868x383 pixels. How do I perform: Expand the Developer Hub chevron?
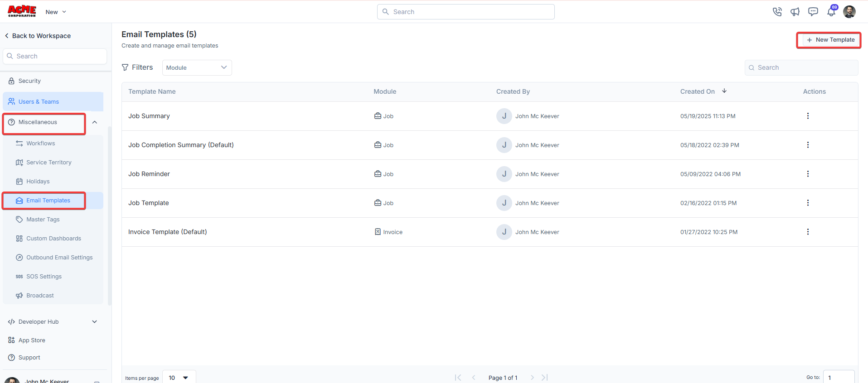click(x=95, y=321)
